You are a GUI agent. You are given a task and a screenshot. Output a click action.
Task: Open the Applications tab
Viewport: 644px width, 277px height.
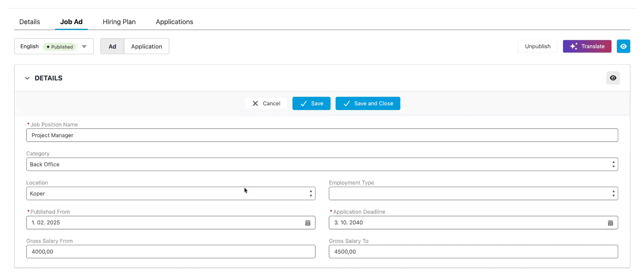pyautogui.click(x=174, y=22)
